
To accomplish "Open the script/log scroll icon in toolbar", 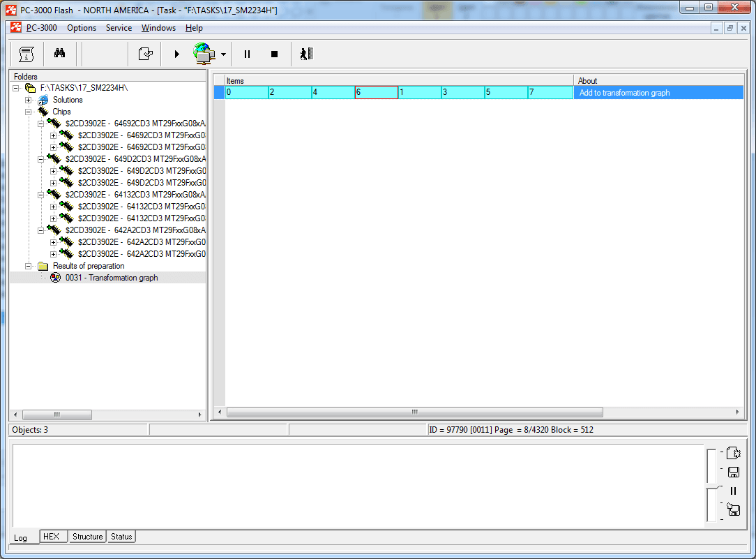I will (x=27, y=54).
